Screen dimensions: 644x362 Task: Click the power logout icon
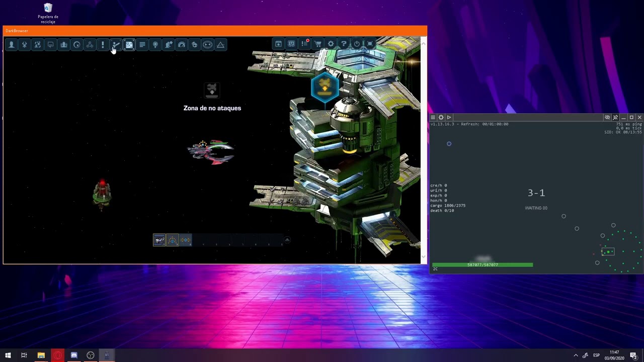(x=357, y=44)
